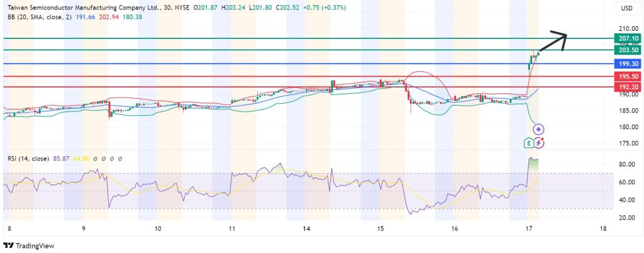Select the RSI (14, close) indicator legend
Viewport: 644px width, 253px height.
pyautogui.click(x=28, y=158)
